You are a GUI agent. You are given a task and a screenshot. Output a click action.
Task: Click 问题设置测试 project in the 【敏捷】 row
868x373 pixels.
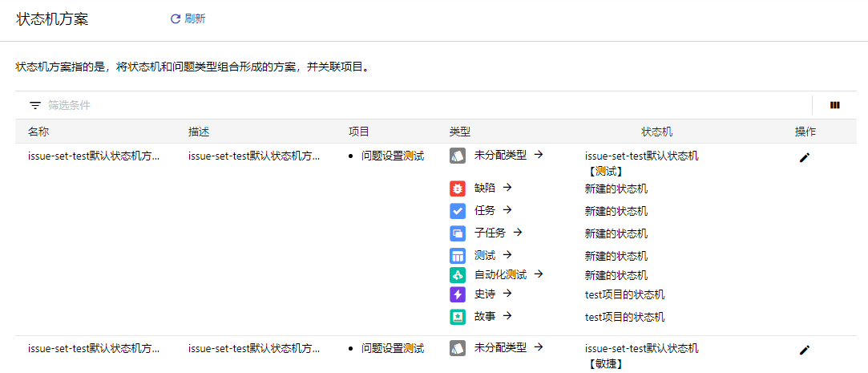[x=393, y=349]
